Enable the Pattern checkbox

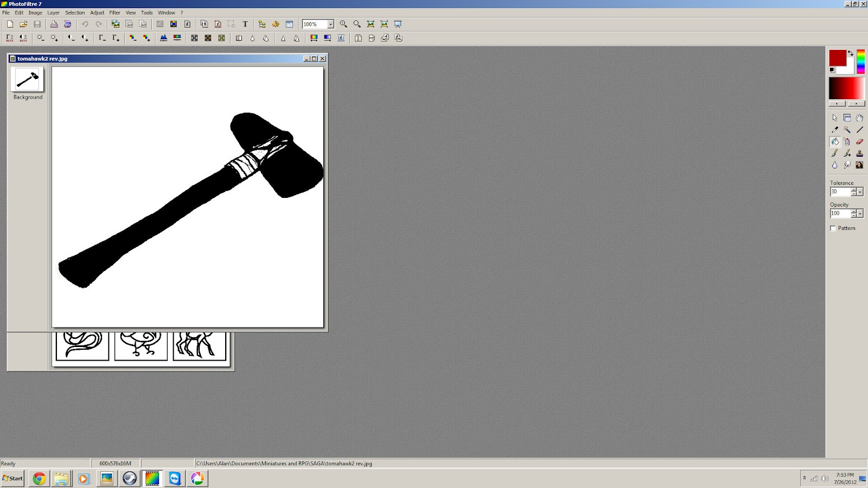point(833,228)
